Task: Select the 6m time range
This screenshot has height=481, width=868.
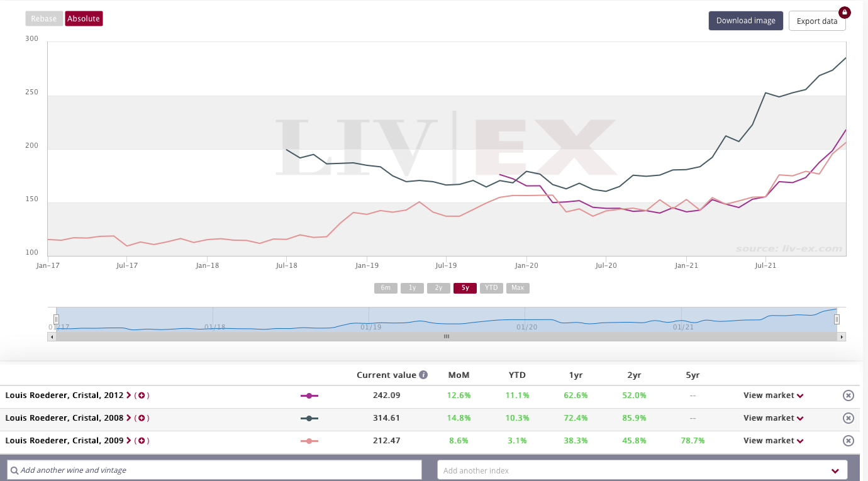Action: pyautogui.click(x=386, y=288)
